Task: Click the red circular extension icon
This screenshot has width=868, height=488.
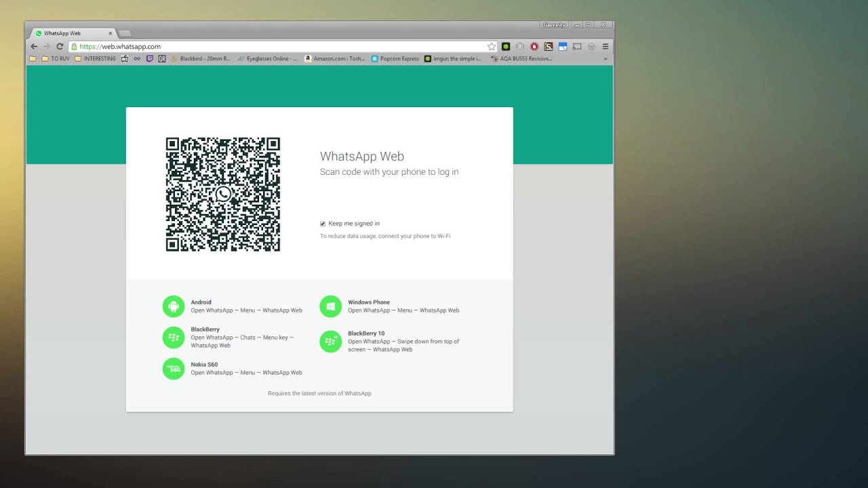Action: pos(534,47)
